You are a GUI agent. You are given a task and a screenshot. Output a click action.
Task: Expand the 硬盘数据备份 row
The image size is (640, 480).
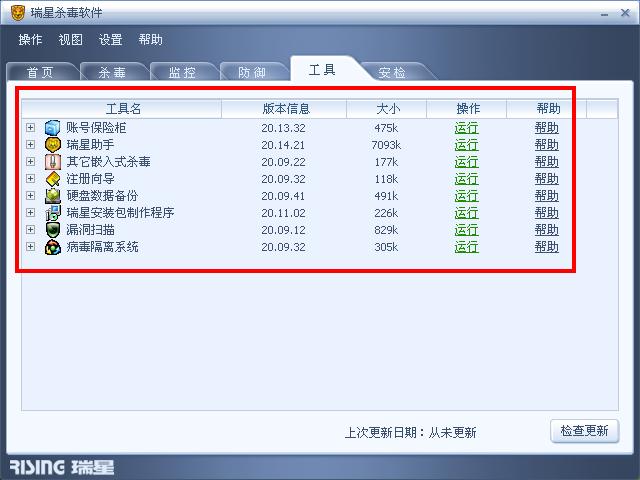pyautogui.click(x=30, y=196)
